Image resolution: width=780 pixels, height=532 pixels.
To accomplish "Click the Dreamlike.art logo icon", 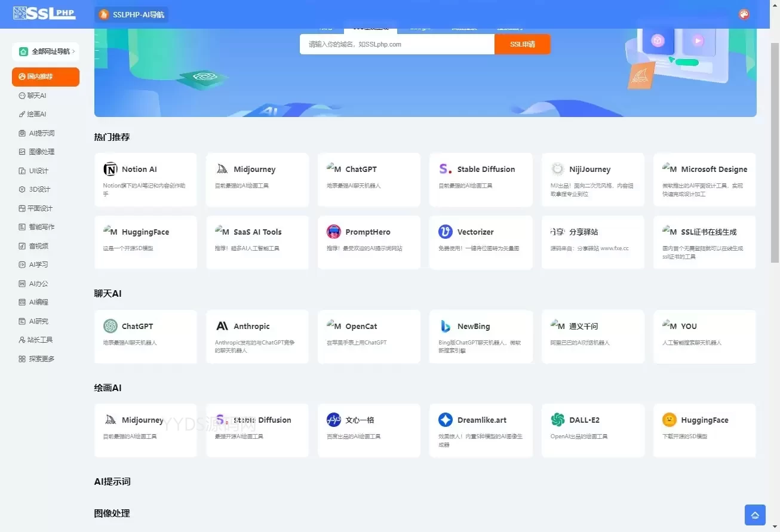I will pos(446,420).
